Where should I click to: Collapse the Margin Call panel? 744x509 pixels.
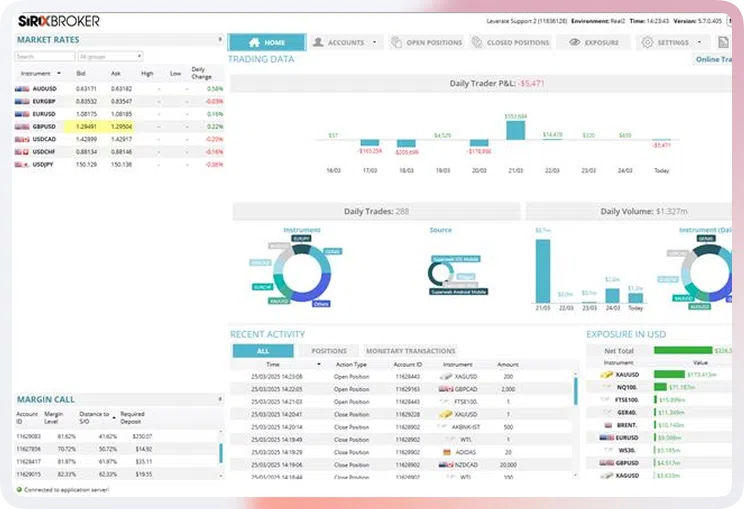(220, 399)
